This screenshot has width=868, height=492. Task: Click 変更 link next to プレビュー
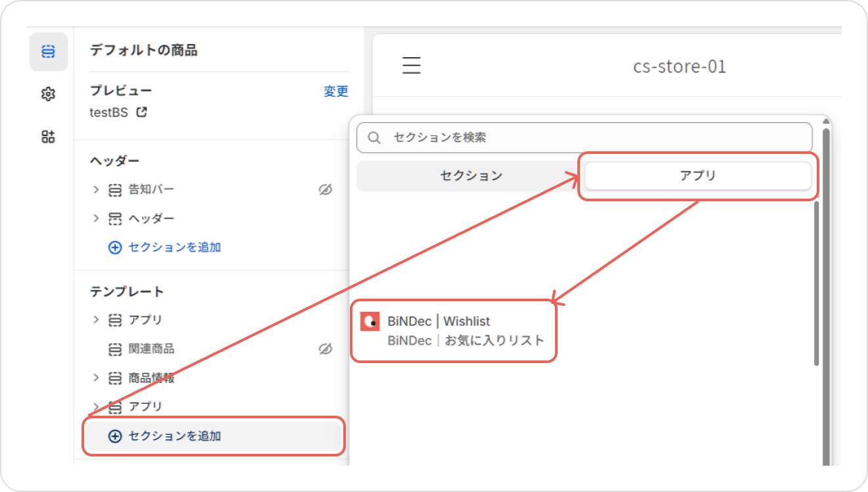point(336,92)
